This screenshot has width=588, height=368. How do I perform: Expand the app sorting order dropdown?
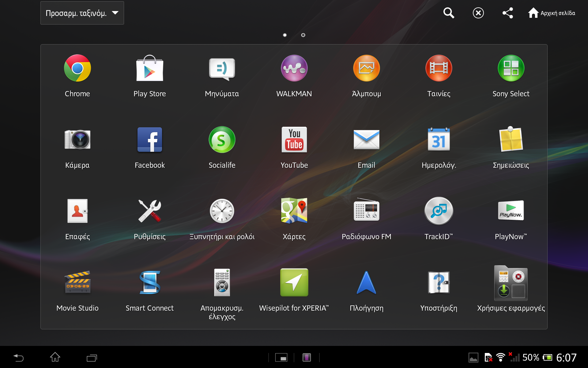[x=82, y=13]
